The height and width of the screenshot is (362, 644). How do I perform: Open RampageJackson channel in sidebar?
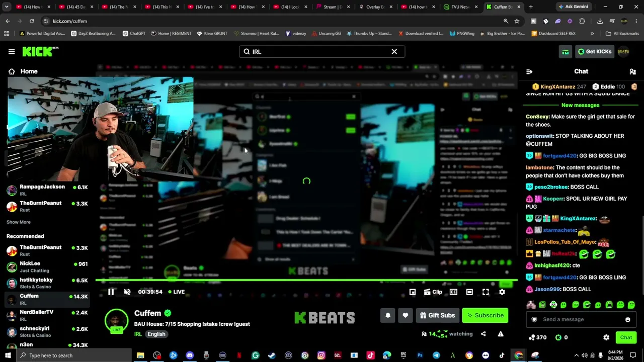point(48,190)
